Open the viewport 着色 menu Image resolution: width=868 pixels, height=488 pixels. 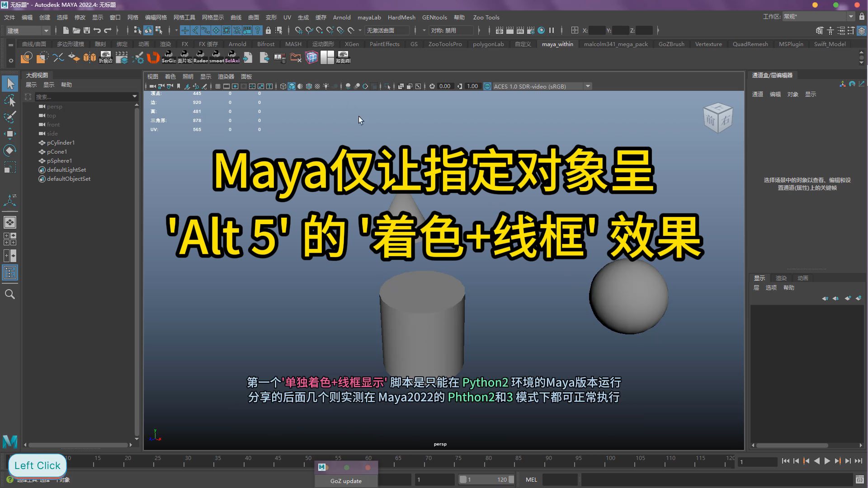170,76
